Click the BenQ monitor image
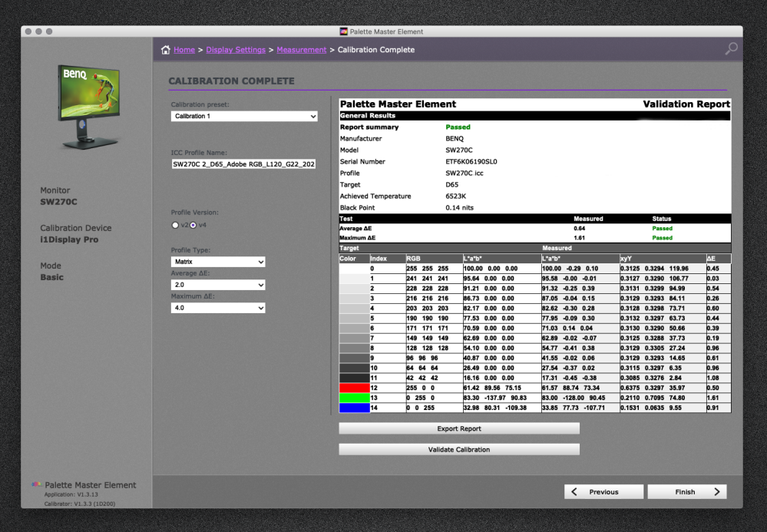Screen dimensions: 767x532 90,107
